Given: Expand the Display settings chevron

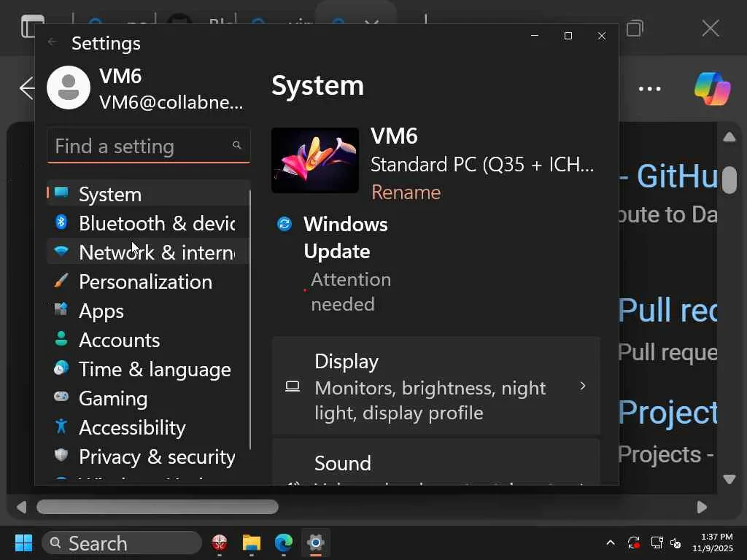Looking at the screenshot, I should tap(582, 386).
